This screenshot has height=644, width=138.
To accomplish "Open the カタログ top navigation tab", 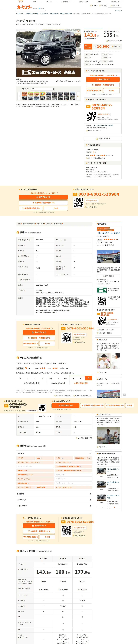I will pyautogui.click(x=49, y=2).
